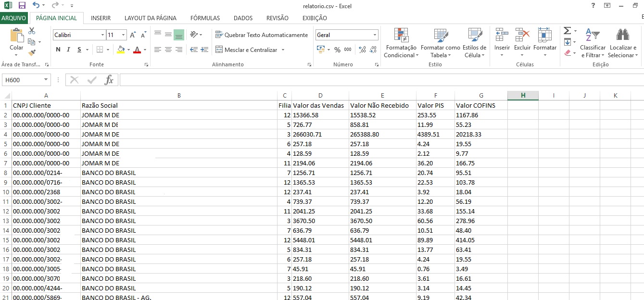This screenshot has height=300, width=644.
Task: Apply percentage number format
Action: pos(337,50)
